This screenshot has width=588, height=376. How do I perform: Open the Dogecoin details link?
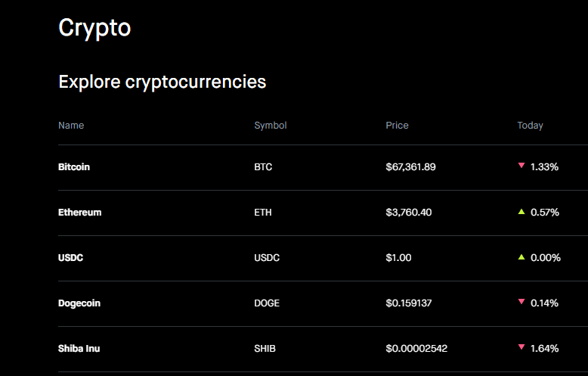click(x=79, y=303)
